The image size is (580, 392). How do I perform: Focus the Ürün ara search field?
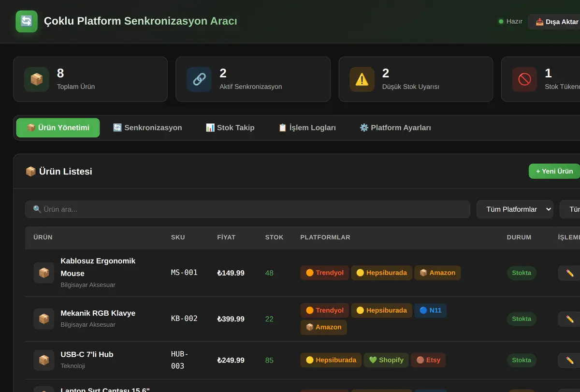pyautogui.click(x=247, y=209)
